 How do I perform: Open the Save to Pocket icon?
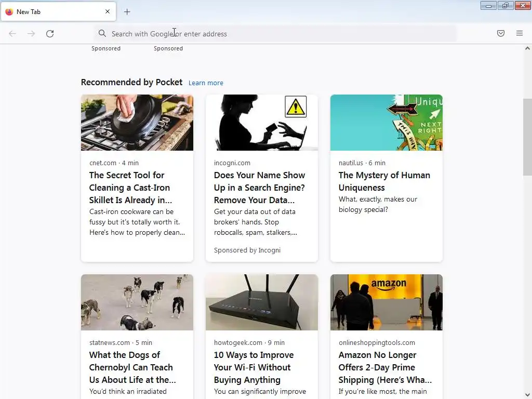tap(501, 33)
